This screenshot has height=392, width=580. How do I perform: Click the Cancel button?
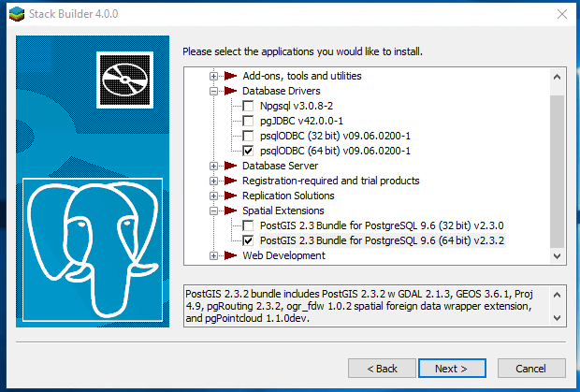[x=531, y=369]
